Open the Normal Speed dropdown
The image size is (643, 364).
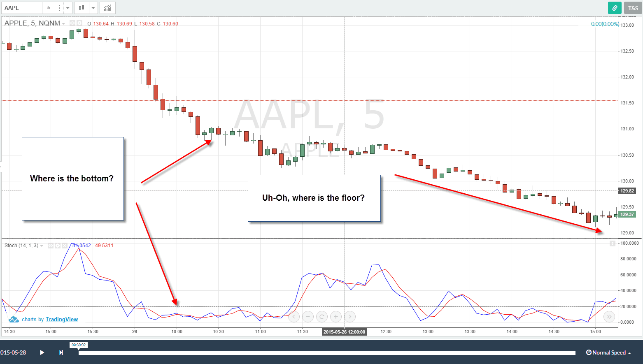click(x=609, y=352)
